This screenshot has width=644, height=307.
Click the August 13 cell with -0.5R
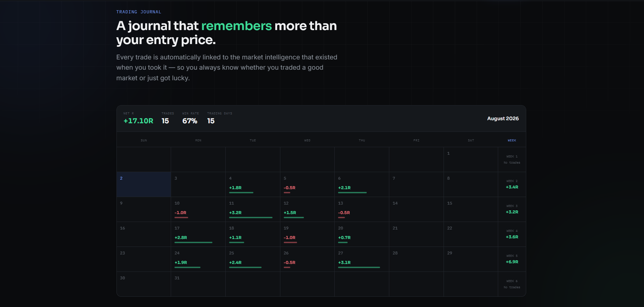coord(362,209)
